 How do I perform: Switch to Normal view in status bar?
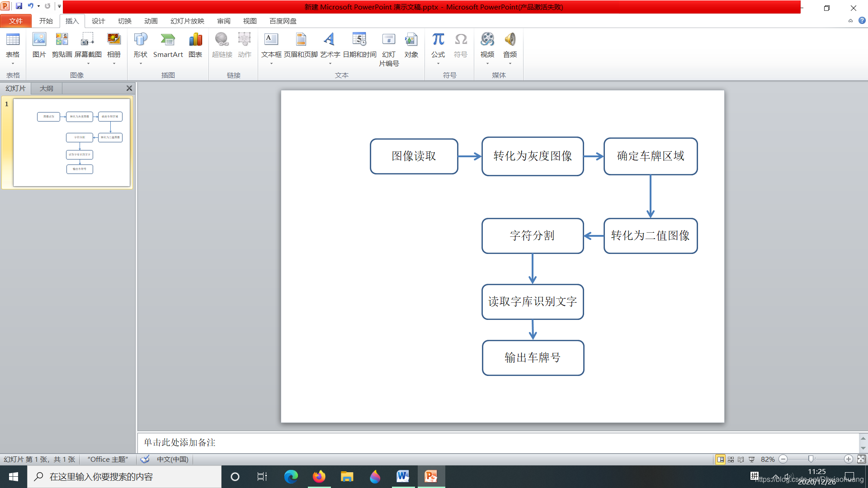(720, 459)
